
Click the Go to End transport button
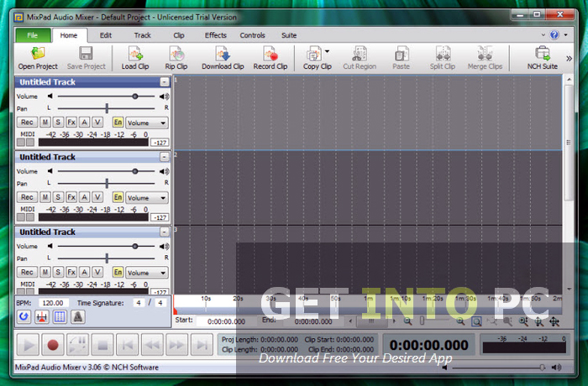[x=202, y=344]
